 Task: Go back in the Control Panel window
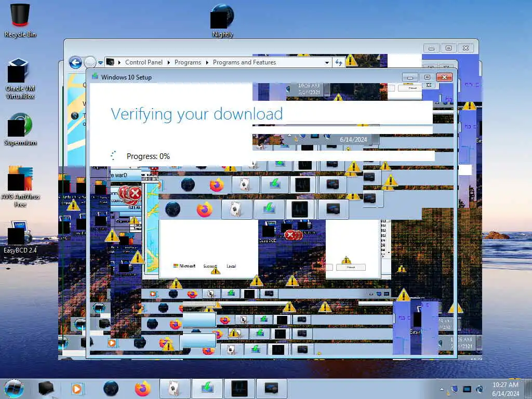(x=75, y=62)
